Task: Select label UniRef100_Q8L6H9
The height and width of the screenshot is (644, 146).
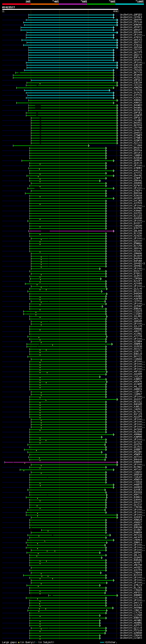Action: (x=131, y=231)
